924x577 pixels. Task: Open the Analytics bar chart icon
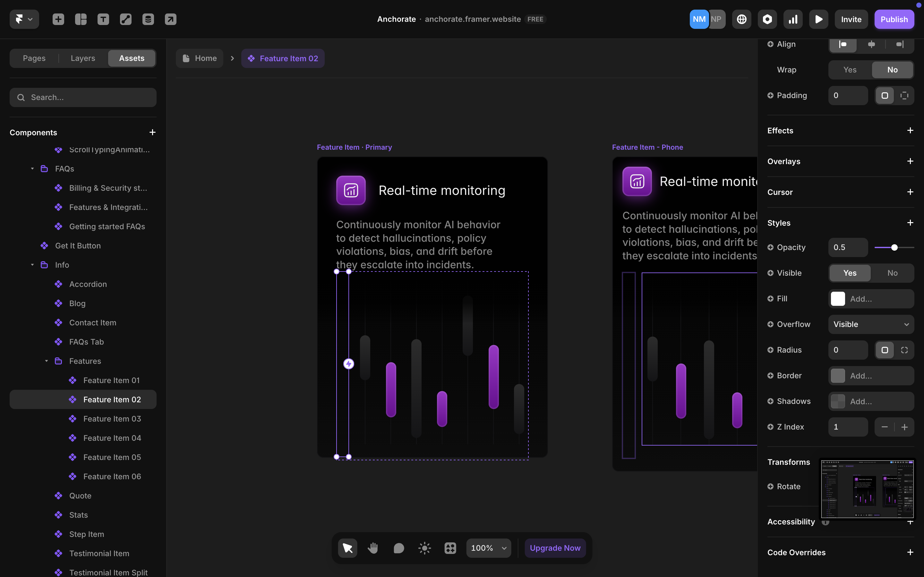click(x=793, y=19)
